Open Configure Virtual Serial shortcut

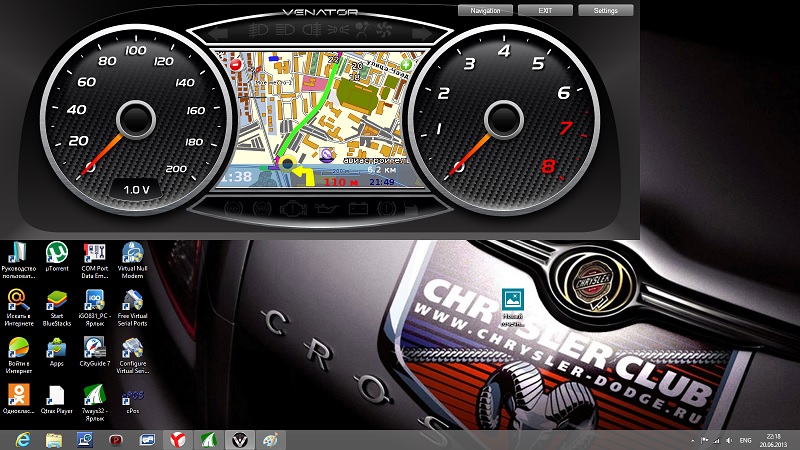132,355
